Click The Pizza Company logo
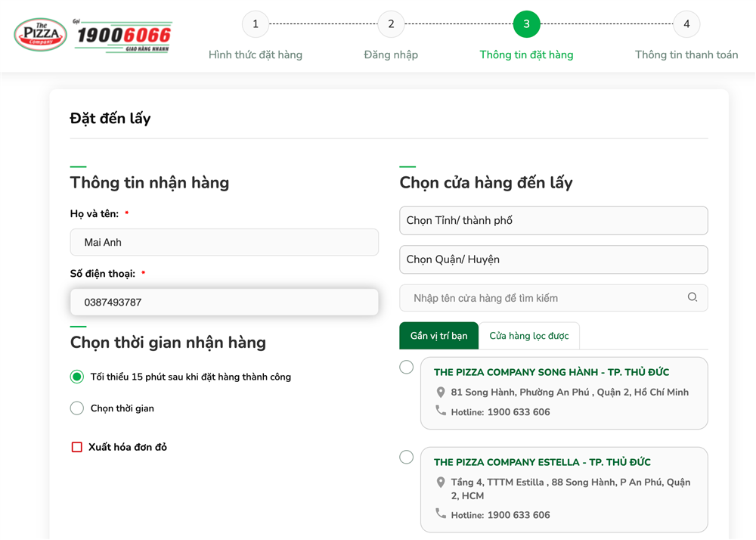Viewport: 756px width, 540px height. click(x=41, y=35)
